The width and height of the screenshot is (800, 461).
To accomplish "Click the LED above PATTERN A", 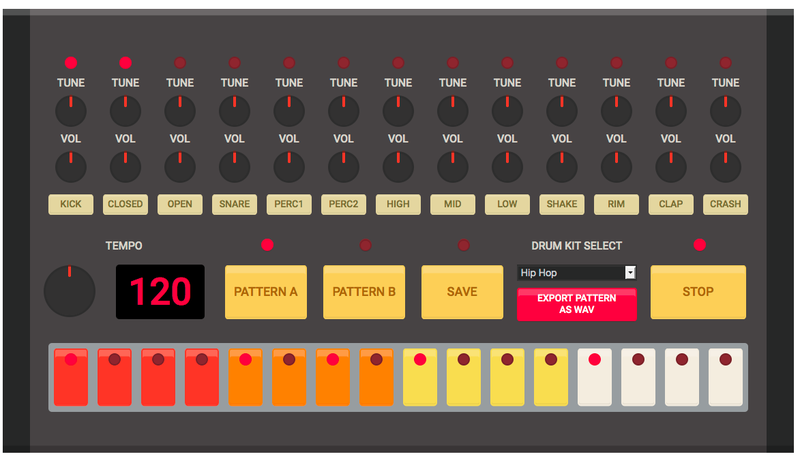I will tap(267, 245).
